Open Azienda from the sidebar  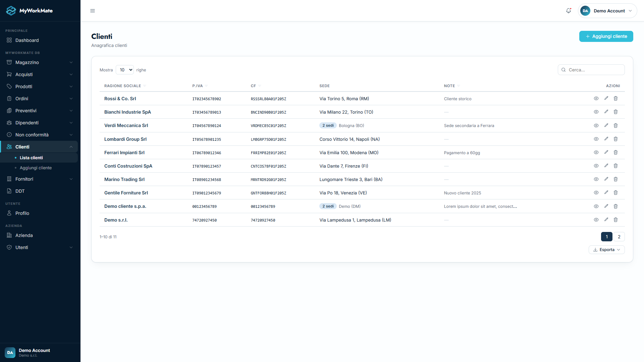click(40, 235)
